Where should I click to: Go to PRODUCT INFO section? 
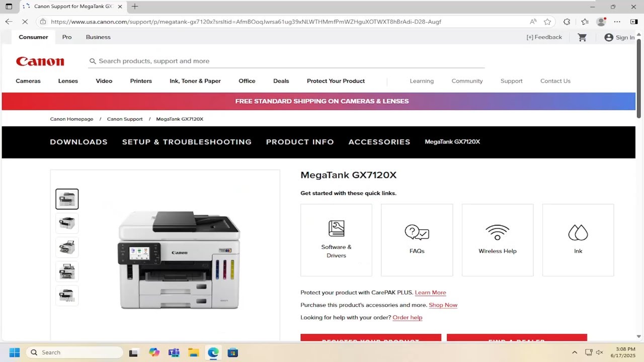300,142
